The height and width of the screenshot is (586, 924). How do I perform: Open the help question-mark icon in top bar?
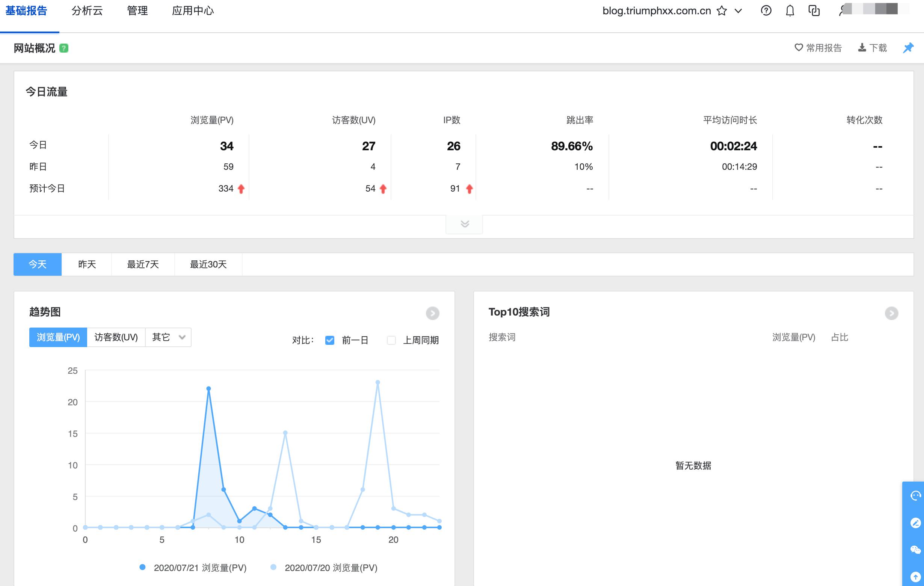coord(766,11)
